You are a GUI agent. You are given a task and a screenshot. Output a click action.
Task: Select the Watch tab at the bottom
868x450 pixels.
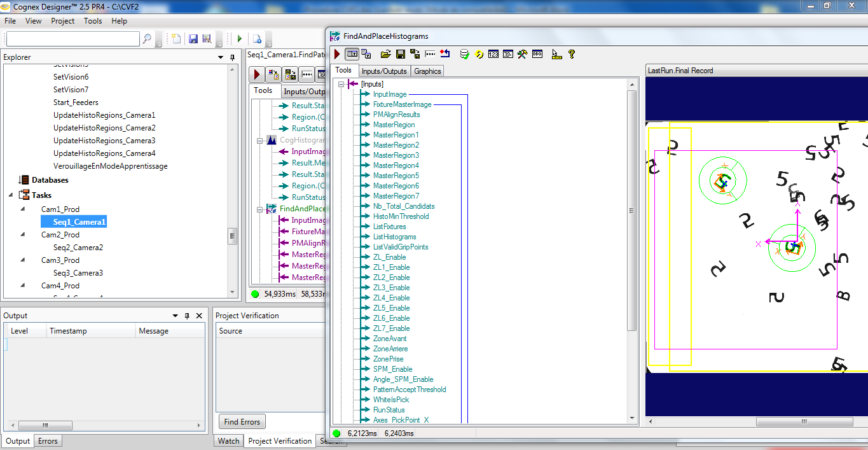tap(229, 441)
